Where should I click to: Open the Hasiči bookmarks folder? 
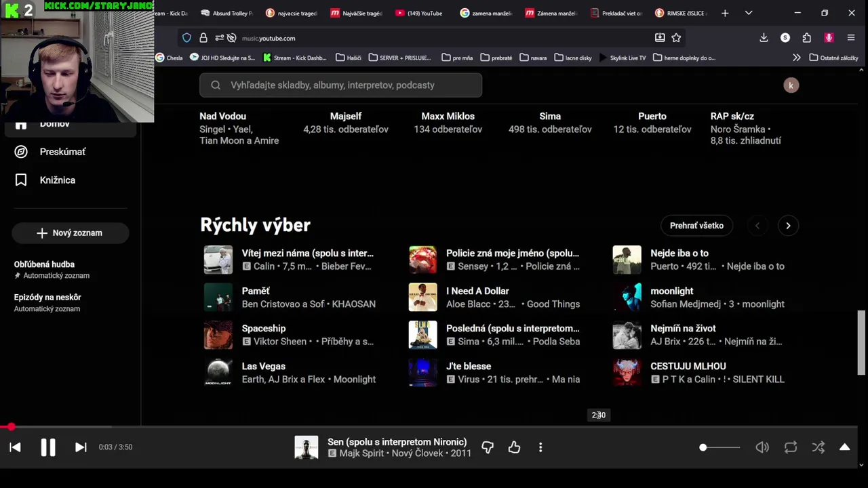[x=349, y=58]
